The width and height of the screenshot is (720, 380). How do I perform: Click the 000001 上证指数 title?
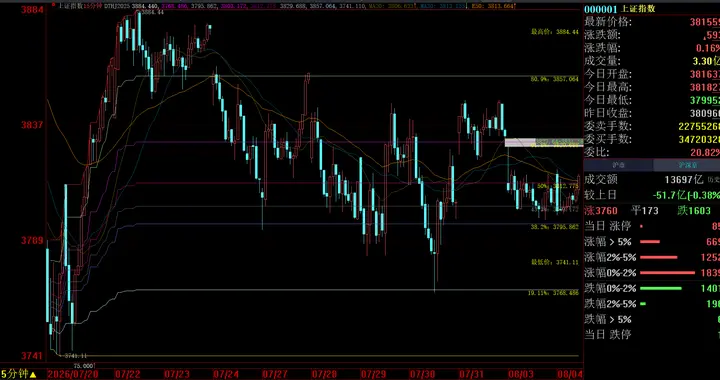(619, 9)
